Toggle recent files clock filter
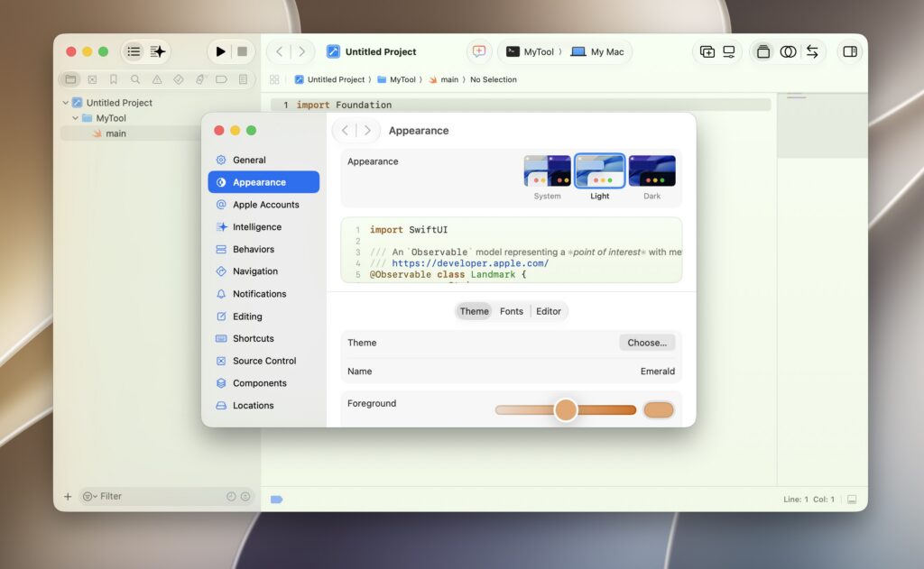The height and width of the screenshot is (569, 924). point(231,497)
